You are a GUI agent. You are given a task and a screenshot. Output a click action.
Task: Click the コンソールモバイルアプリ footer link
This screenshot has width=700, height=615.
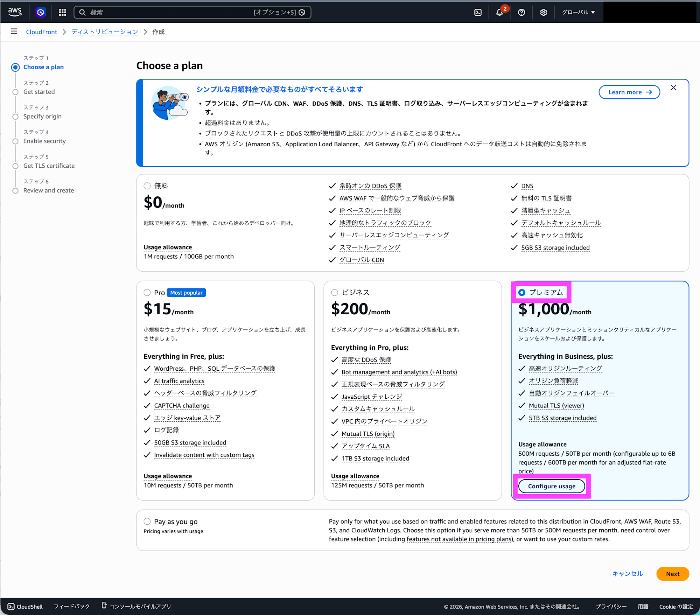pyautogui.click(x=140, y=607)
